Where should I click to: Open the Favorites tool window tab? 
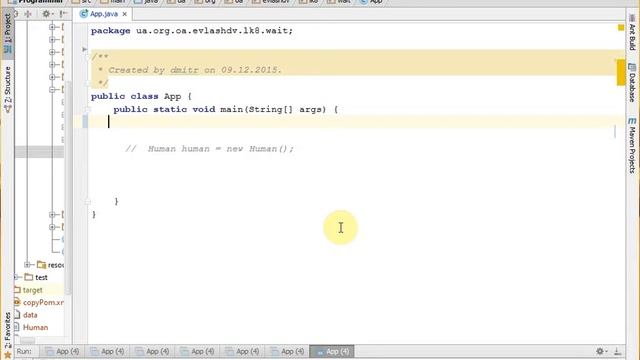[7, 336]
